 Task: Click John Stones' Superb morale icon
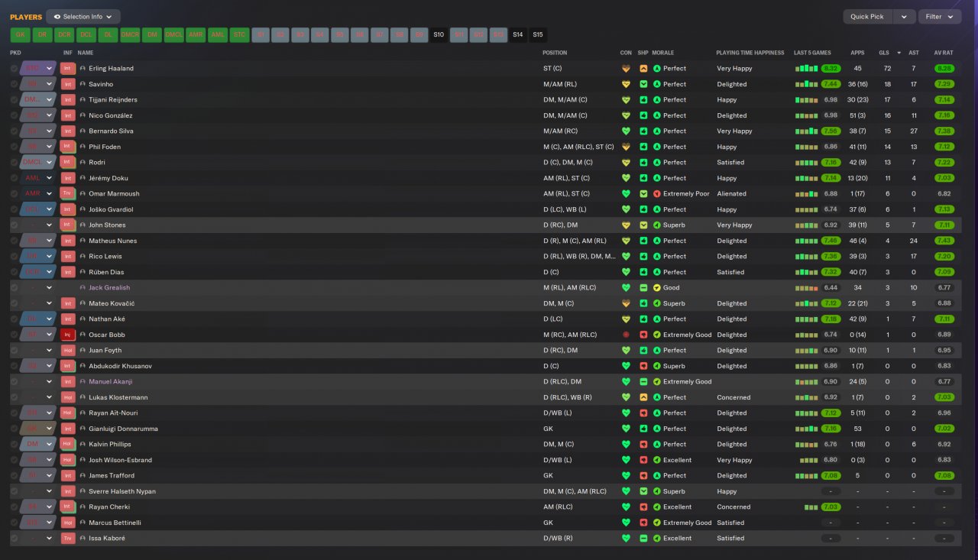pos(657,225)
